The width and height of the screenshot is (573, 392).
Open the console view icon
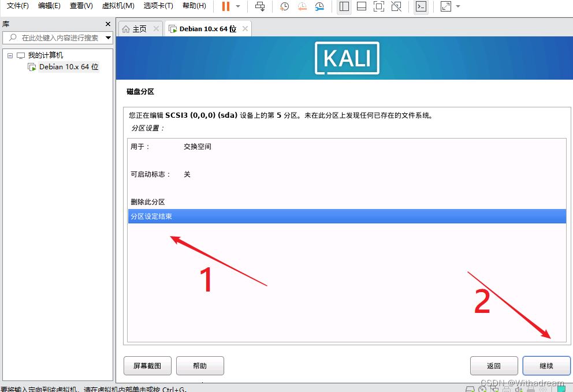tap(421, 6)
